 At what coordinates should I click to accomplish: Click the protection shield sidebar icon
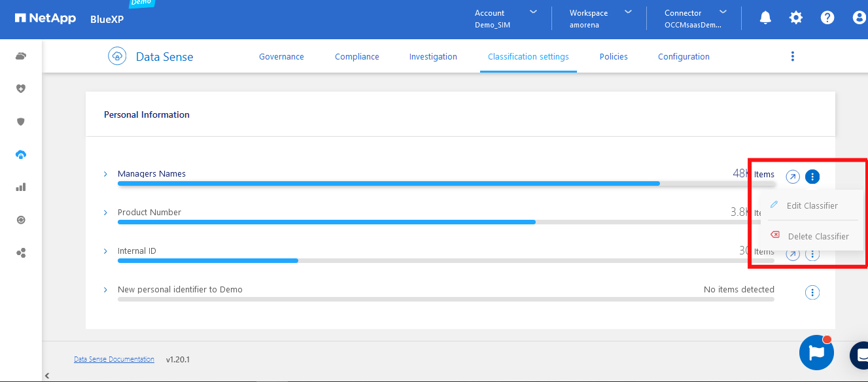point(21,122)
